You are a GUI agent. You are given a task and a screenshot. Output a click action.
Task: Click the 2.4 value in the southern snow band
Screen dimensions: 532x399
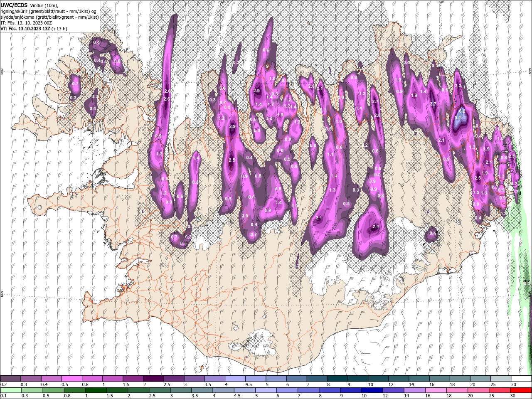click(x=376, y=227)
